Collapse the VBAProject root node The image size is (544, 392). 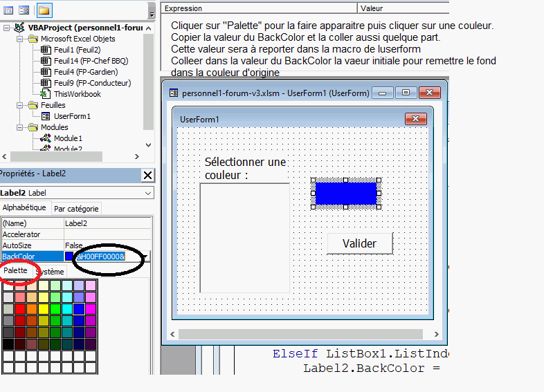tap(7, 28)
